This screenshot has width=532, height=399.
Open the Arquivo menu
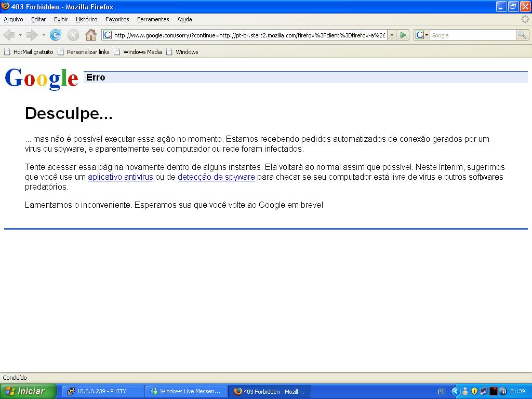(x=14, y=19)
